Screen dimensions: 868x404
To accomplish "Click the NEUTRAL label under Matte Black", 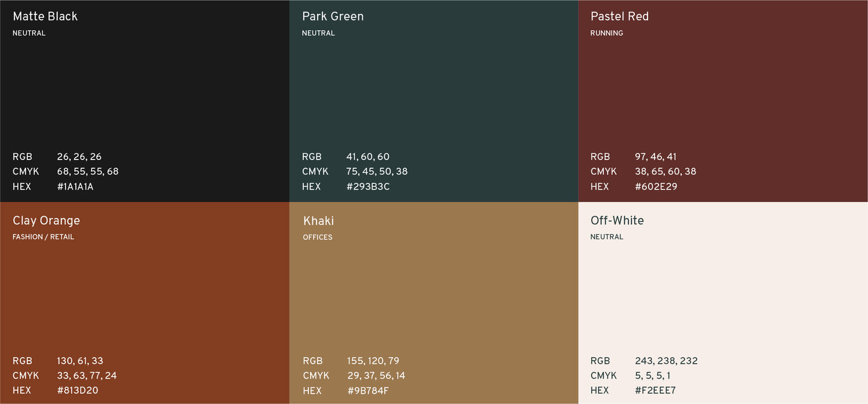I will 29,33.
